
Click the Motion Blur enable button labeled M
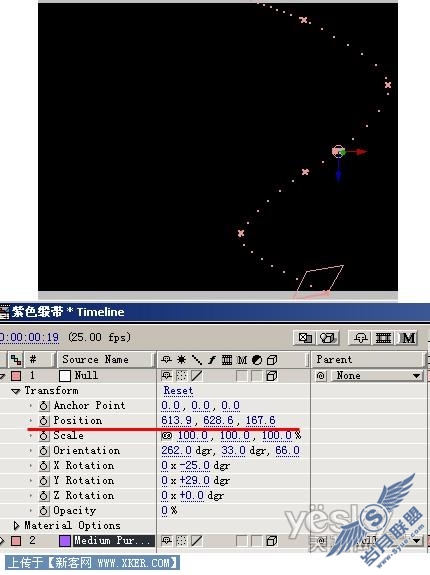click(x=408, y=338)
